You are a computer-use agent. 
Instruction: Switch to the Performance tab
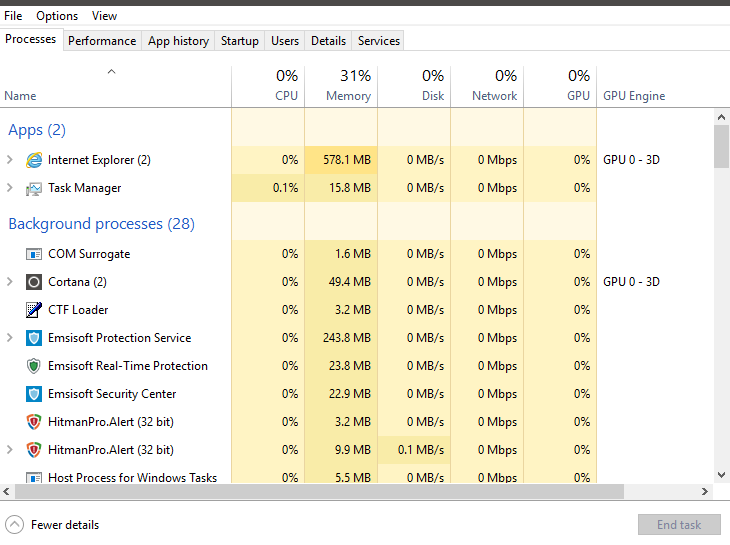click(102, 41)
